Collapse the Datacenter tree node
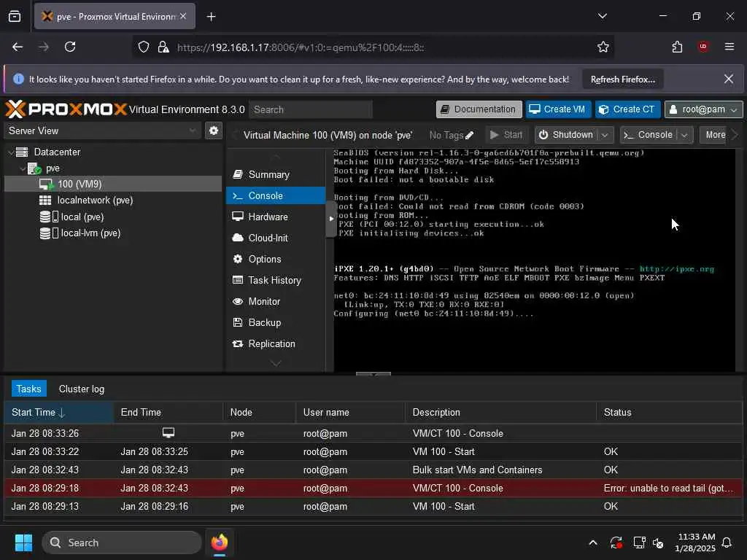747x560 pixels. pos(11,152)
